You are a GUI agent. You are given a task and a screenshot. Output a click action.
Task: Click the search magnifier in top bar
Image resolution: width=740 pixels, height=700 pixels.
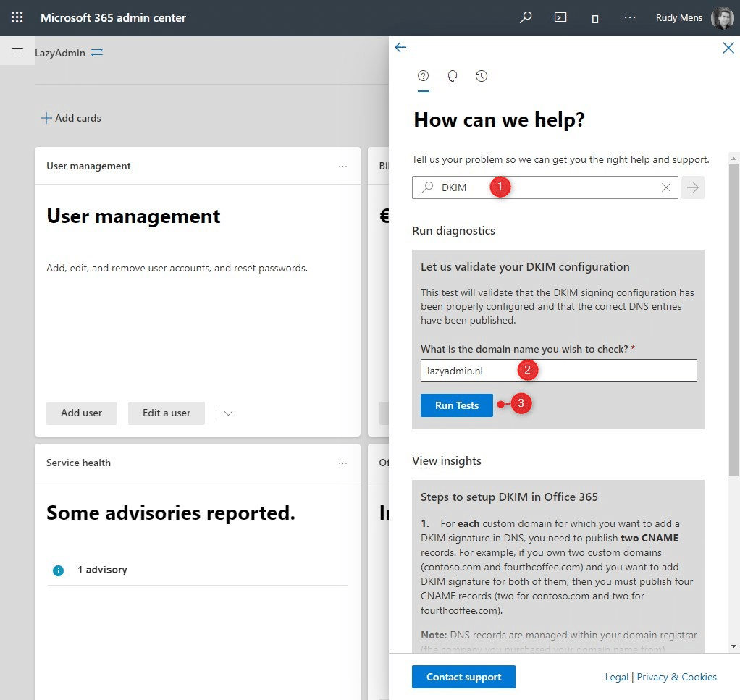coord(525,17)
